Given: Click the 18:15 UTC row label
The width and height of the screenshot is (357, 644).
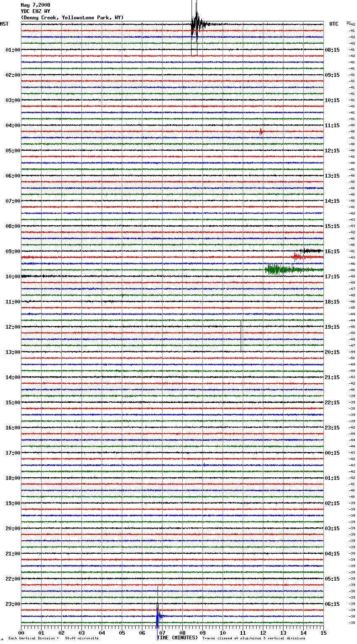Looking at the screenshot, I should click(332, 302).
